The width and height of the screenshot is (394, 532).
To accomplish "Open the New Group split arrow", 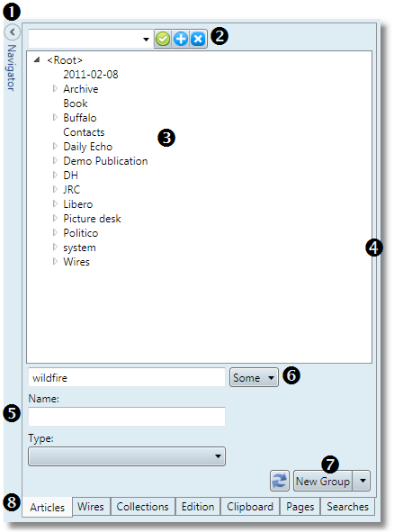I will click(363, 481).
